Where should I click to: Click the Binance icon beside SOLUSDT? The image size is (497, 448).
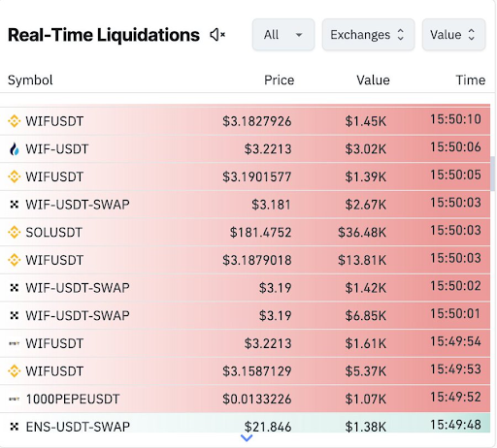tap(14, 232)
